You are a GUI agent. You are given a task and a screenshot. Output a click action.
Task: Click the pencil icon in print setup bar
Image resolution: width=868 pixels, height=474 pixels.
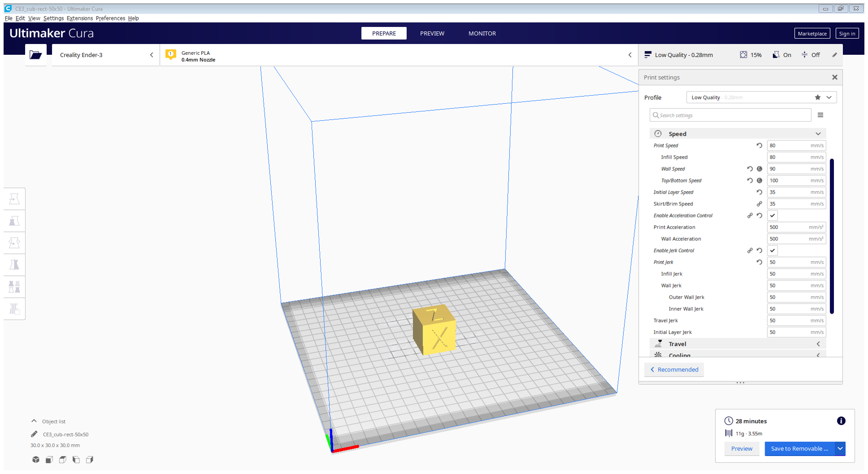[835, 55]
